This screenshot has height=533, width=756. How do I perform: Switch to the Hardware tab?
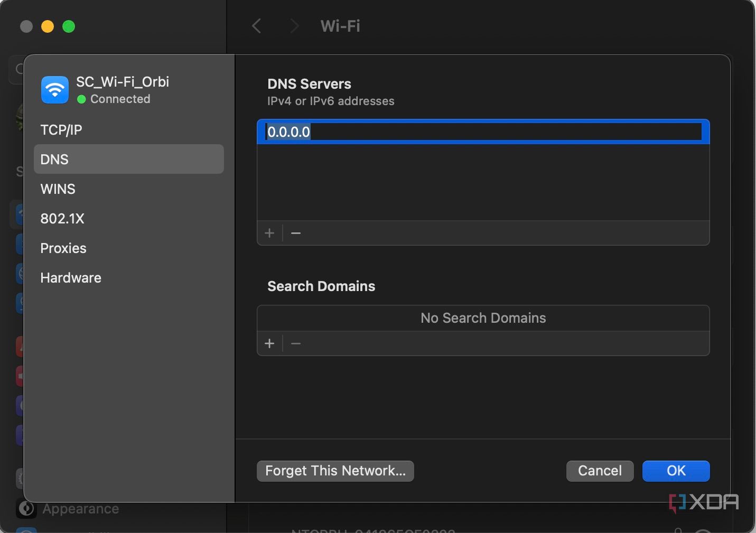(71, 278)
